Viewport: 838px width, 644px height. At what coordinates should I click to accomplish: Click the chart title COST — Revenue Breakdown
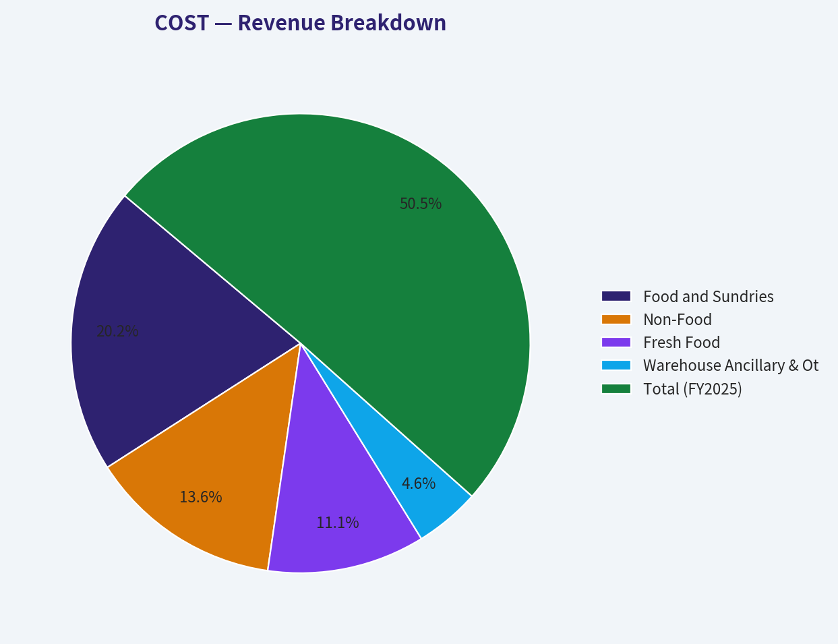[300, 23]
